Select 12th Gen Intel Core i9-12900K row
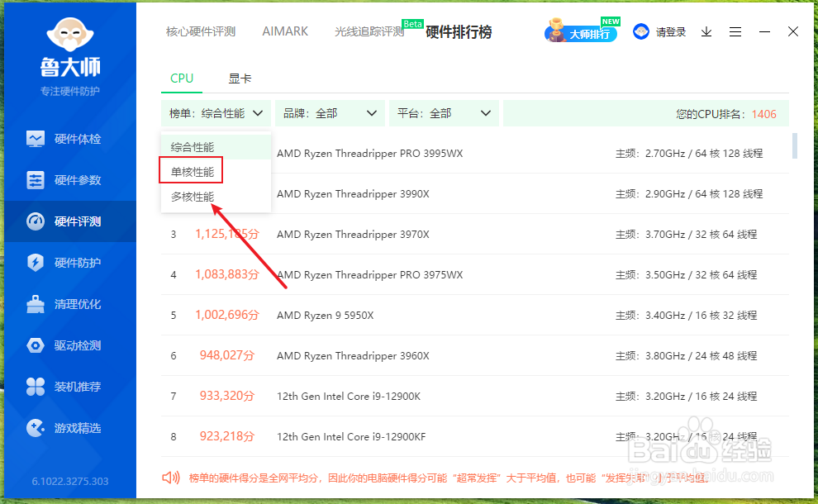 tap(475, 396)
